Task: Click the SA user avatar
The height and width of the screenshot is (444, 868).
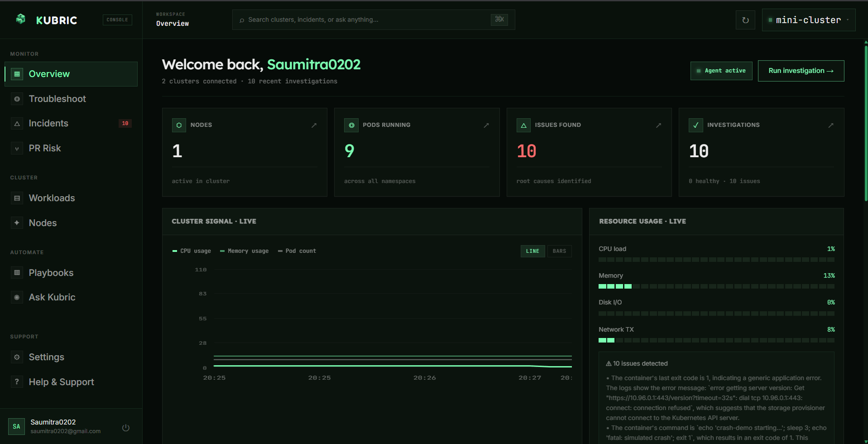Action: point(16,426)
